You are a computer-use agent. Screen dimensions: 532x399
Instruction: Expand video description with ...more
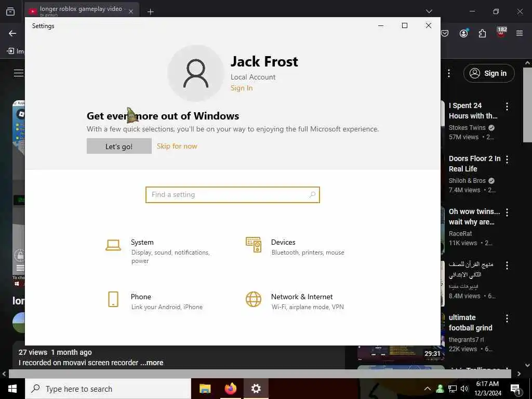(152, 362)
